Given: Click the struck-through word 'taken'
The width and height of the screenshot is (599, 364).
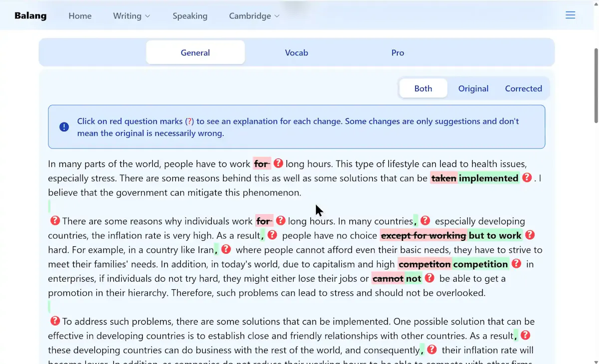Looking at the screenshot, I should point(444,178).
